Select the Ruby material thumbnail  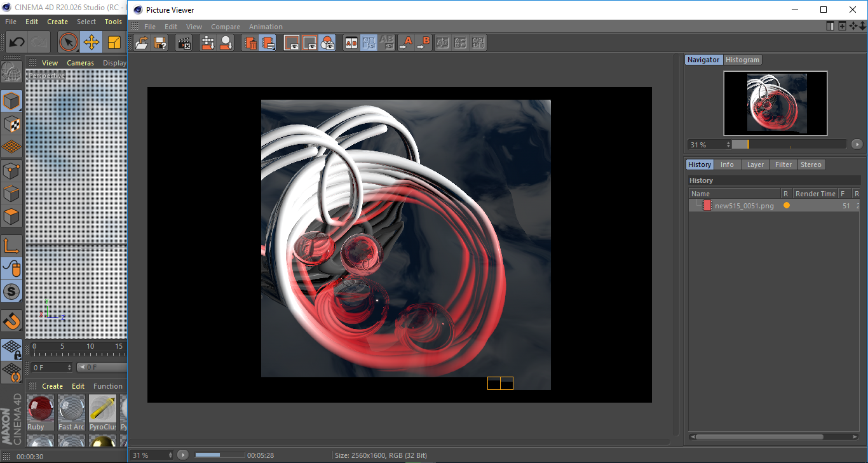coord(41,413)
